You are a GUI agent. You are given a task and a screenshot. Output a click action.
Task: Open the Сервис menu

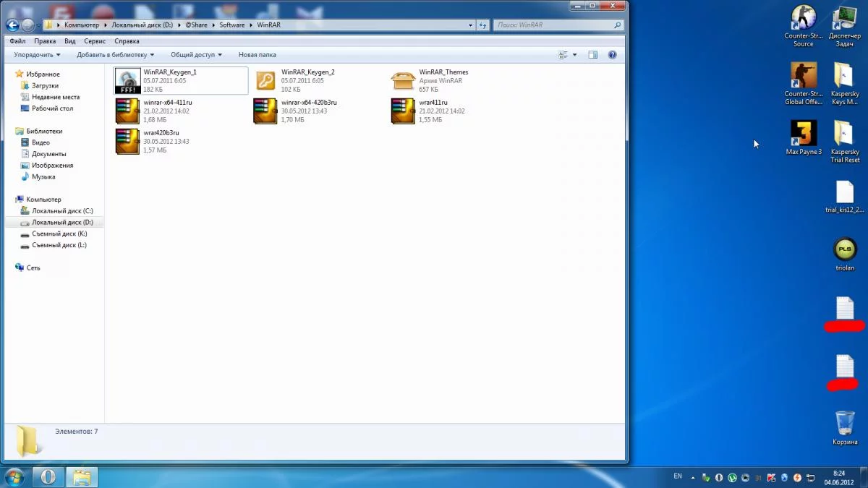(x=94, y=41)
